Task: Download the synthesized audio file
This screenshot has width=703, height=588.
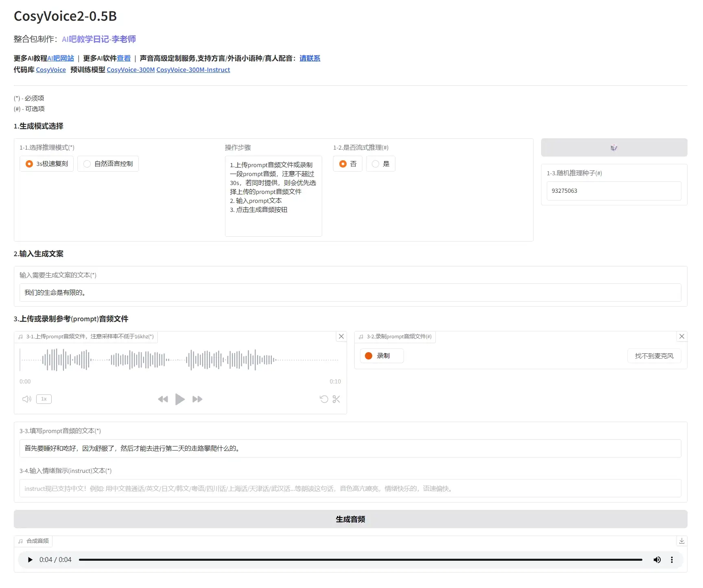Action: (682, 541)
